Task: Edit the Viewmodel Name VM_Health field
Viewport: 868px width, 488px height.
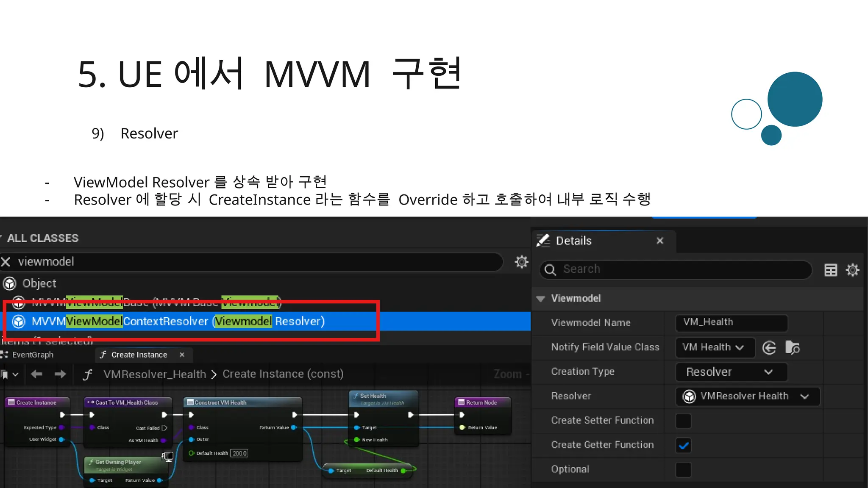Action: [x=732, y=322]
